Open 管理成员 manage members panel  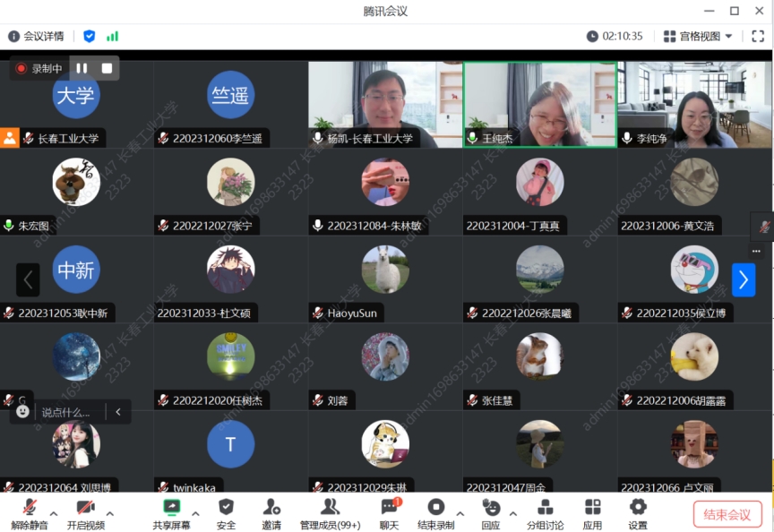point(330,508)
